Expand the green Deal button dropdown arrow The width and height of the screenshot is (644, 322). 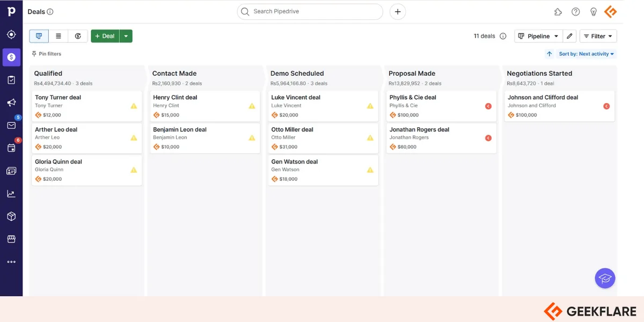point(126,36)
